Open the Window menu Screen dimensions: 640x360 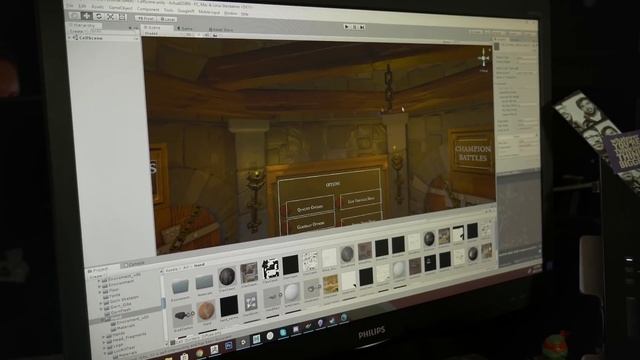point(231,13)
